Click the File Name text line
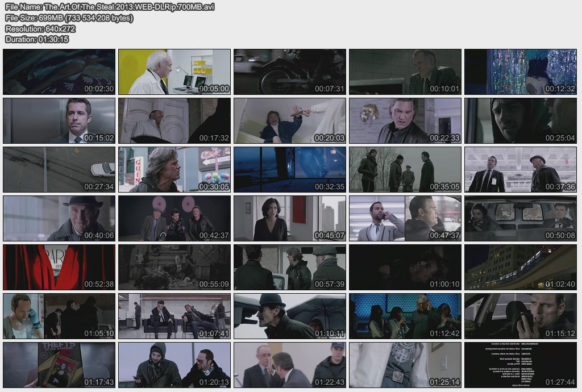This screenshot has width=582, height=392. click(110, 7)
